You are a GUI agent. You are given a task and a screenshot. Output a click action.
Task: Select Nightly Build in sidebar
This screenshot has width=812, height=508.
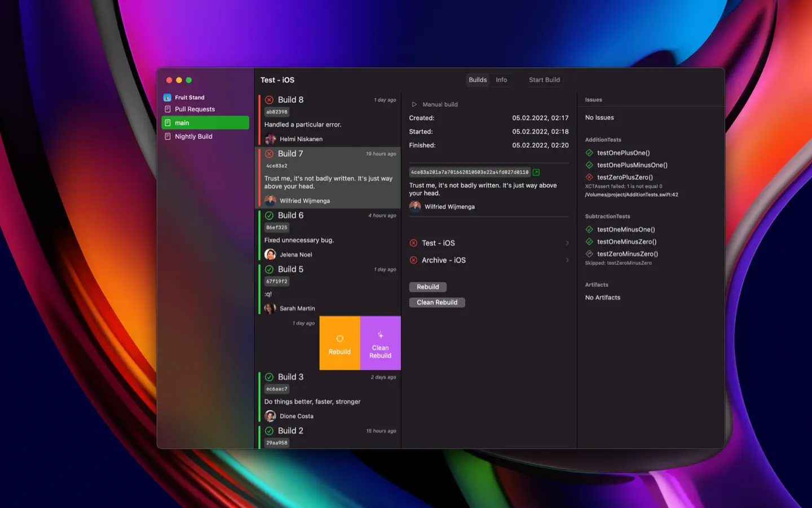tap(205, 136)
